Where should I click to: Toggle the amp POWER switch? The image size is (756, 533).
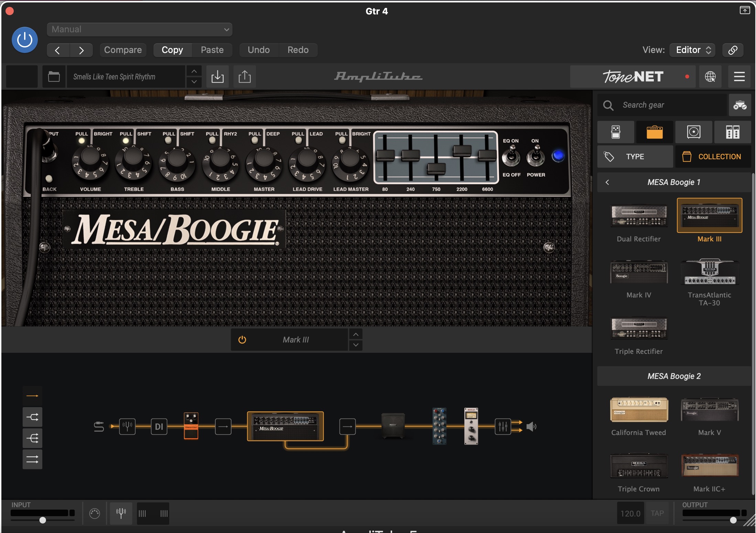coord(536,157)
